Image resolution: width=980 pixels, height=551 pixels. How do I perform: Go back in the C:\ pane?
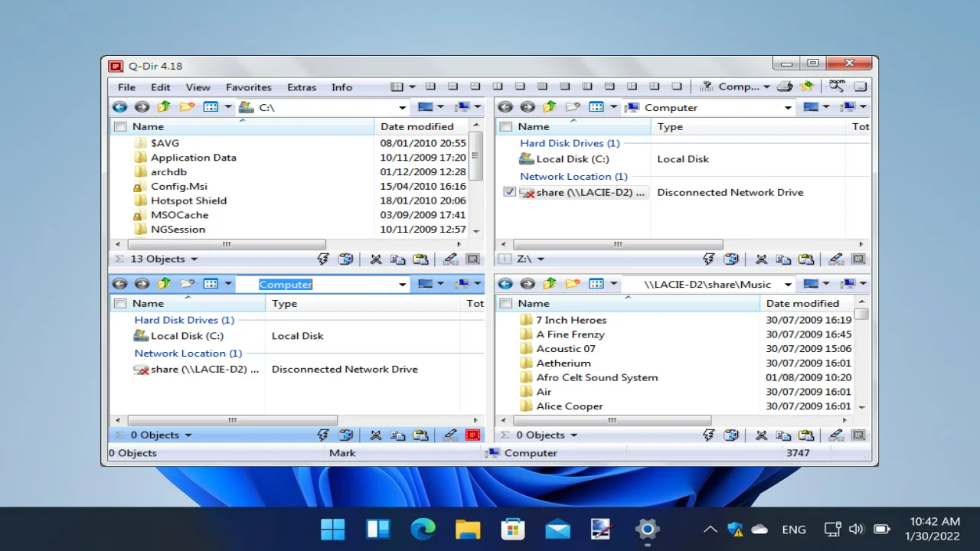pyautogui.click(x=119, y=107)
